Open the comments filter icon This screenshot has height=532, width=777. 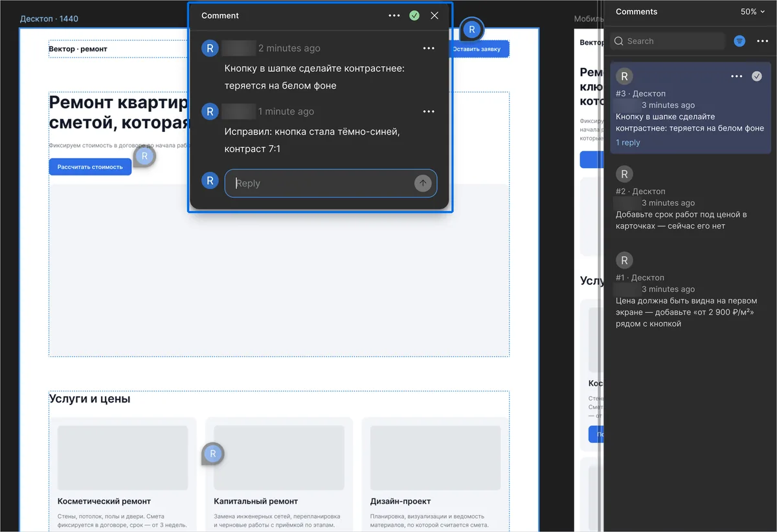(739, 41)
